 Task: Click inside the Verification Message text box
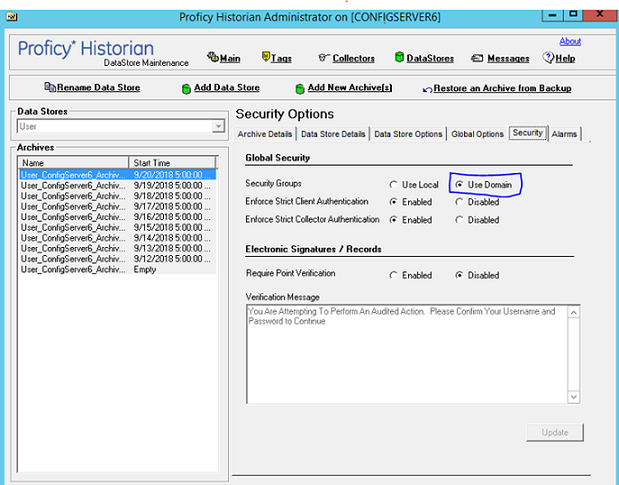point(407,354)
